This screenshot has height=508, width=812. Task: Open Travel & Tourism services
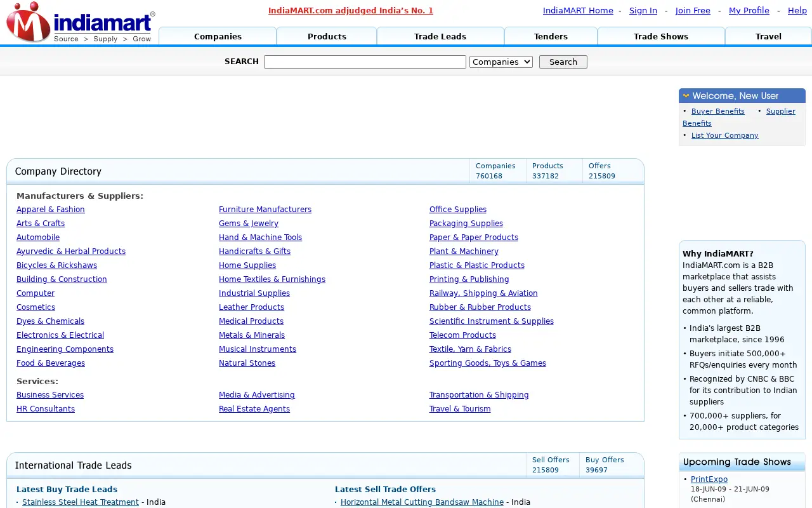[x=460, y=409]
